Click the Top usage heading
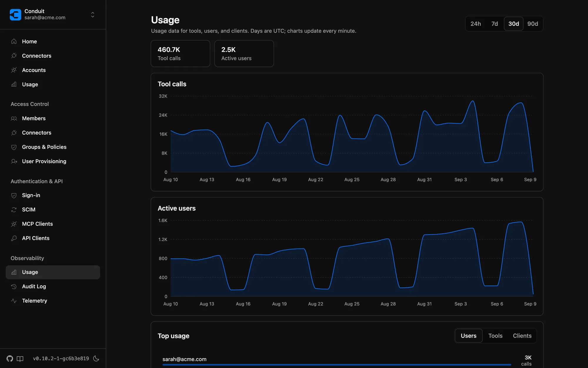588x368 pixels. click(x=173, y=336)
